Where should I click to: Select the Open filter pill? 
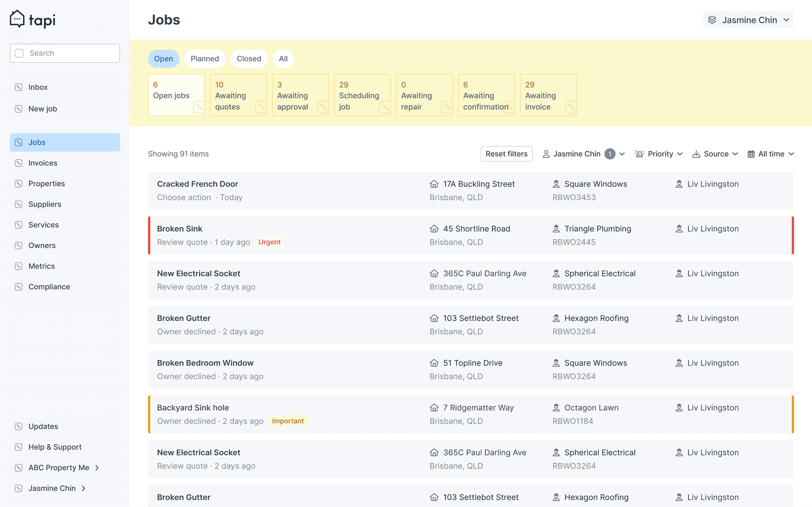click(x=164, y=59)
